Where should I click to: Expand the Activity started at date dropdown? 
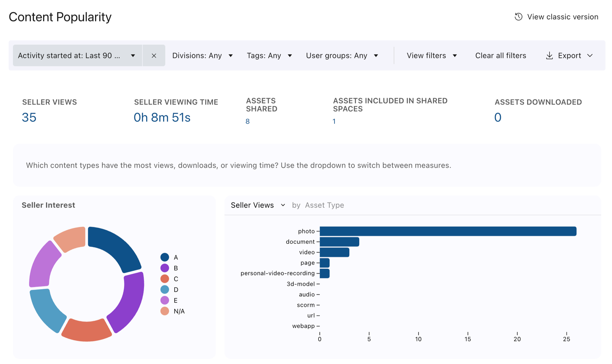point(77,55)
